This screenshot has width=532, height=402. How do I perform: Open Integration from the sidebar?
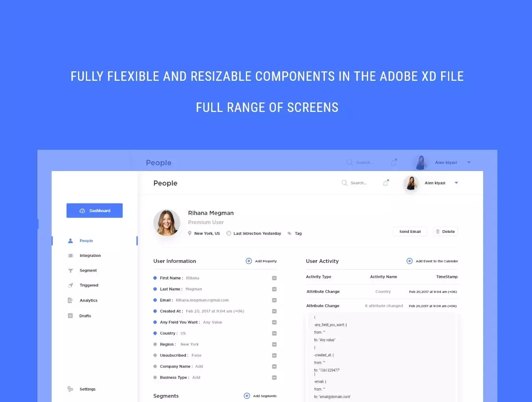[x=90, y=256]
